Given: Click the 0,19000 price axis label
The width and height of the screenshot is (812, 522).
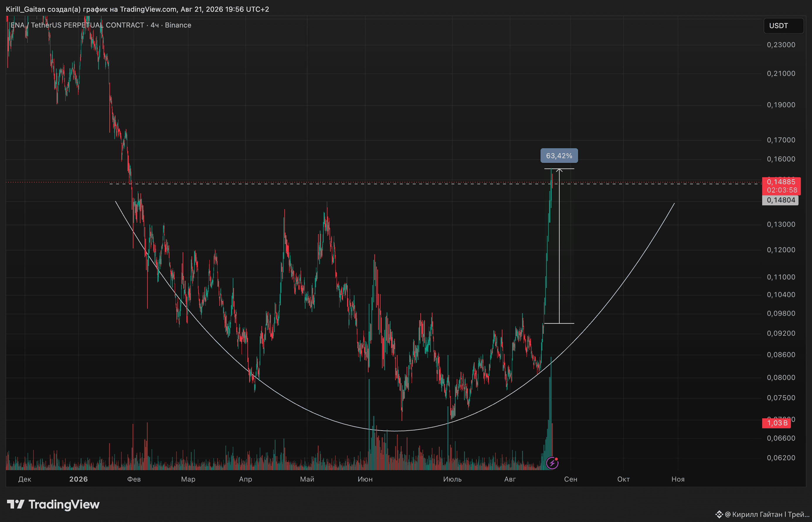Looking at the screenshot, I should (x=781, y=105).
